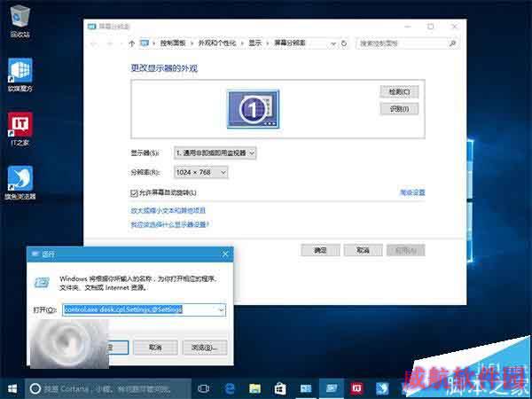Click 确定 in the resolution window
The width and height of the screenshot is (532, 399).
(320, 250)
